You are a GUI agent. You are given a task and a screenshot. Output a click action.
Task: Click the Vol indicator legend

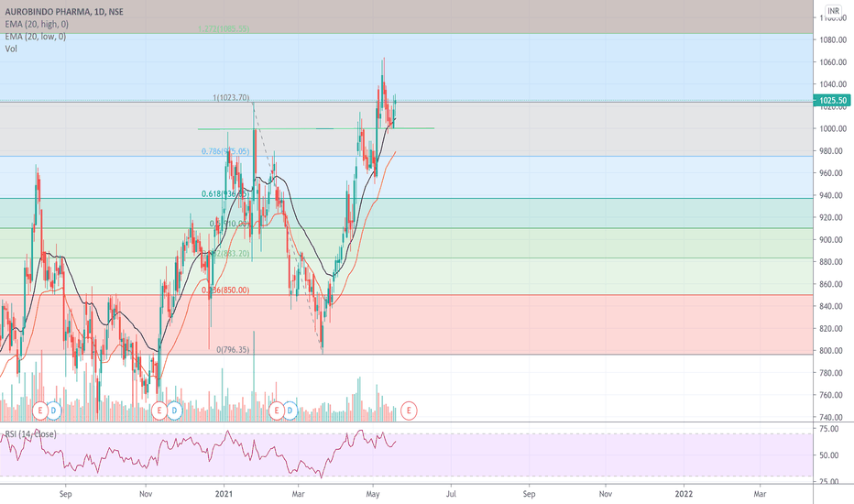(11, 49)
